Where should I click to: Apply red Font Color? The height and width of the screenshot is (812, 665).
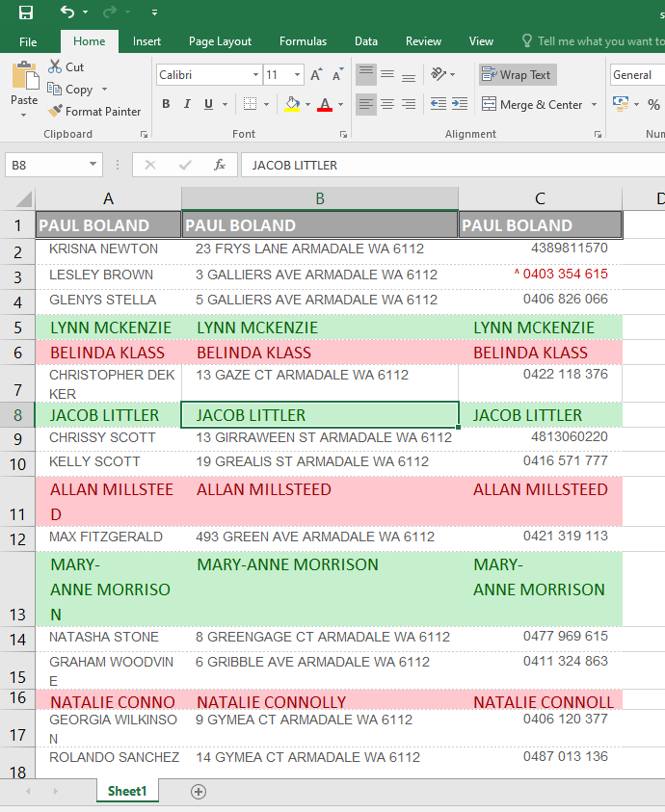coord(325,104)
